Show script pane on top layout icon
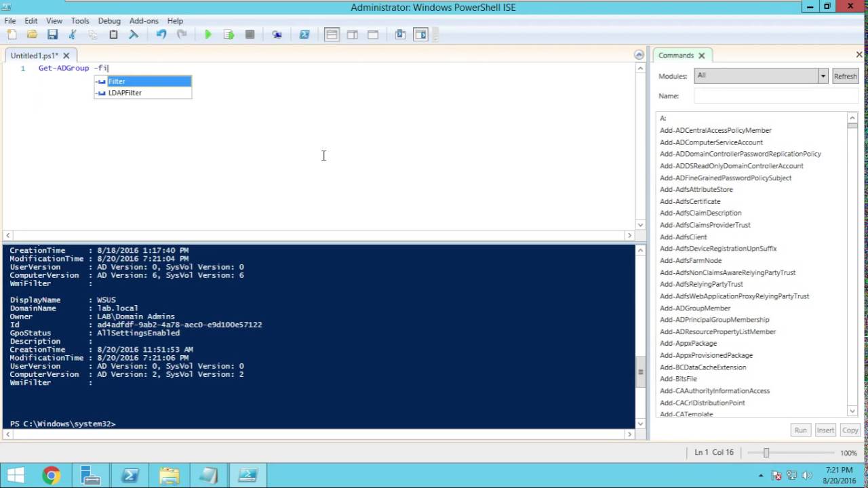868x488 pixels. tap(332, 35)
